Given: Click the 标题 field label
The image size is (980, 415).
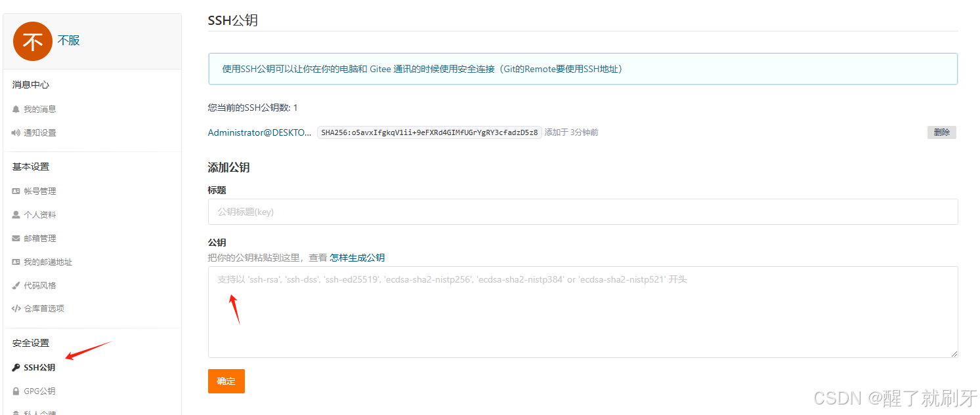Looking at the screenshot, I should coord(217,190).
